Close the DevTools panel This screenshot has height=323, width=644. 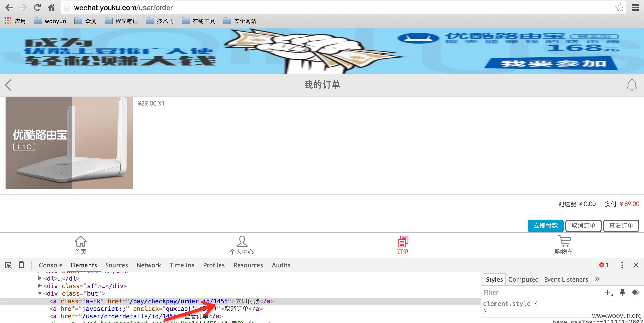click(636, 265)
